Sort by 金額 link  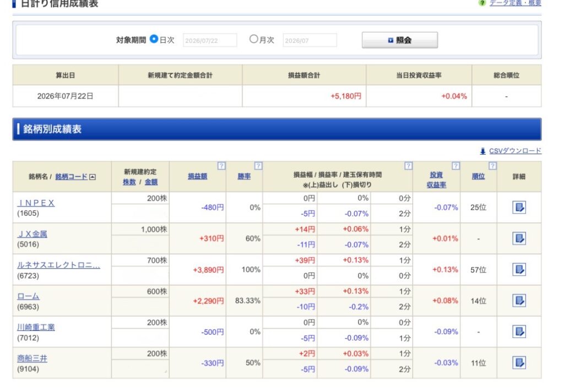click(151, 182)
